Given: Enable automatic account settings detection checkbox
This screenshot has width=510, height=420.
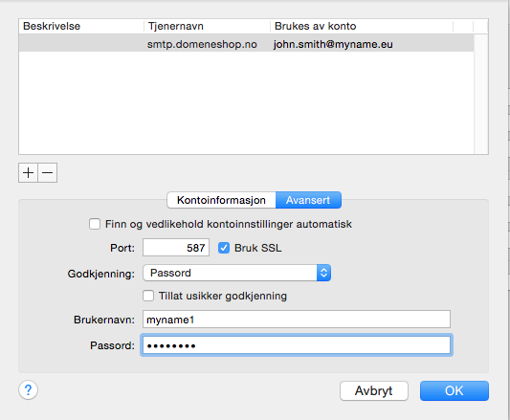Looking at the screenshot, I should (x=95, y=224).
